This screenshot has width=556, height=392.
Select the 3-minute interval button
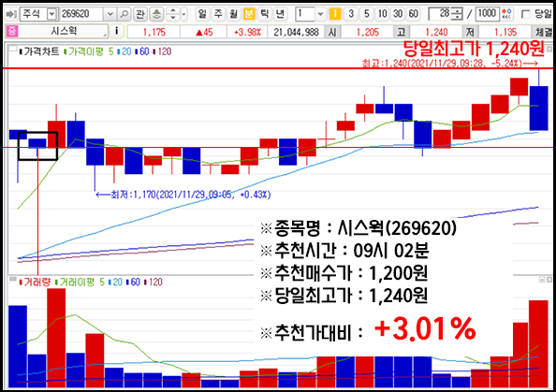351,14
